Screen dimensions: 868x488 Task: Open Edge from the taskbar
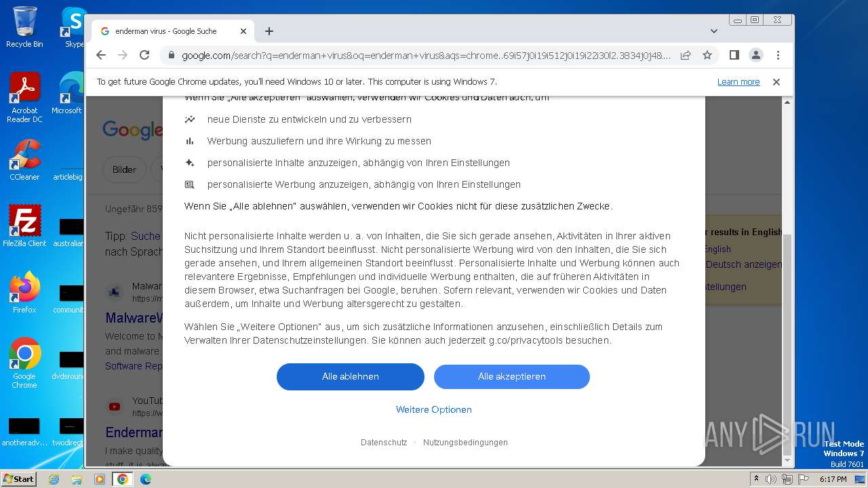tap(146, 479)
